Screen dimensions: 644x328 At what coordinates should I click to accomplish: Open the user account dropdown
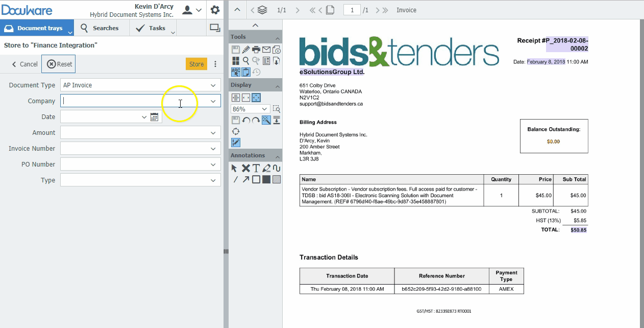[192, 10]
